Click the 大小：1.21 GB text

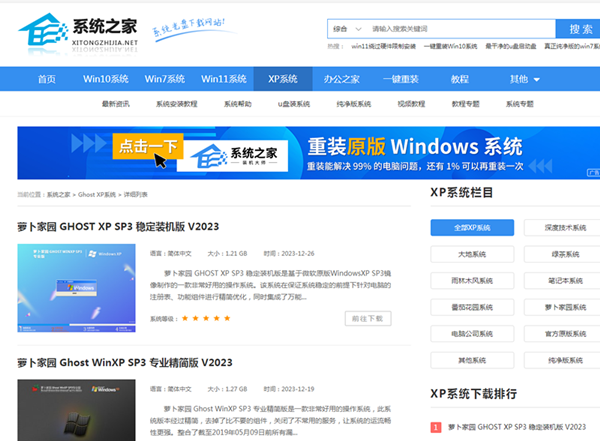tap(227, 253)
